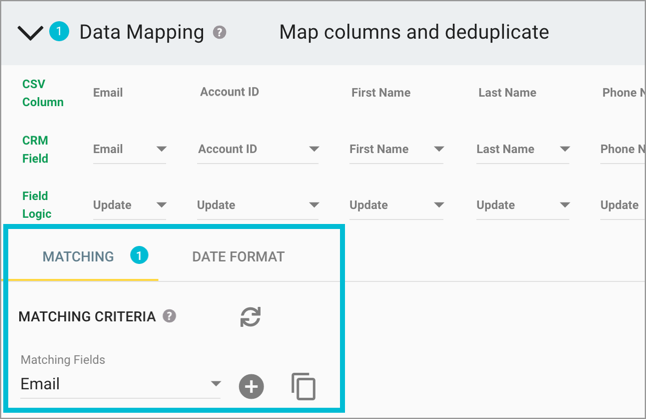Open the Field Logic dropdown under Phone column
Image resolution: width=646 pixels, height=419 pixels.
pyautogui.click(x=623, y=205)
